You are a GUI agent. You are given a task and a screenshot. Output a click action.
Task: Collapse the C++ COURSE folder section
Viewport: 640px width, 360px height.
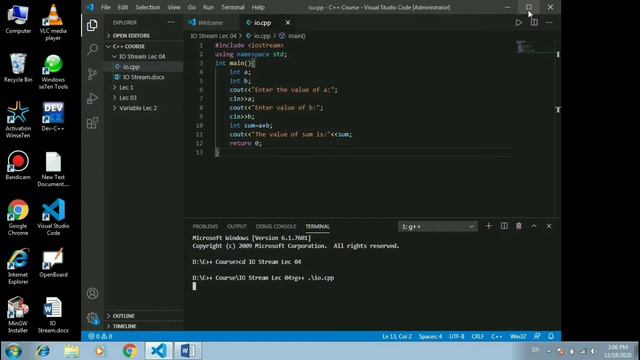pyautogui.click(x=144, y=46)
